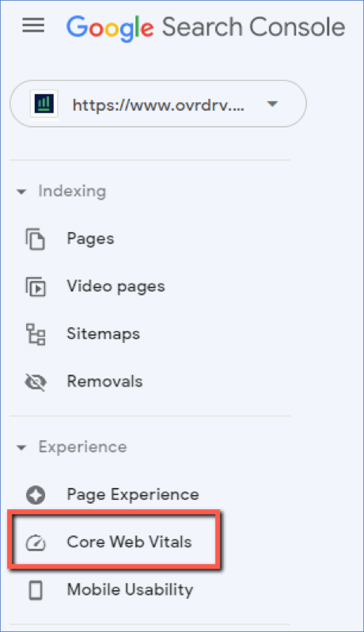Open the Mobile Usability report
Image resolution: width=364 pixels, height=632 pixels.
[x=130, y=590]
